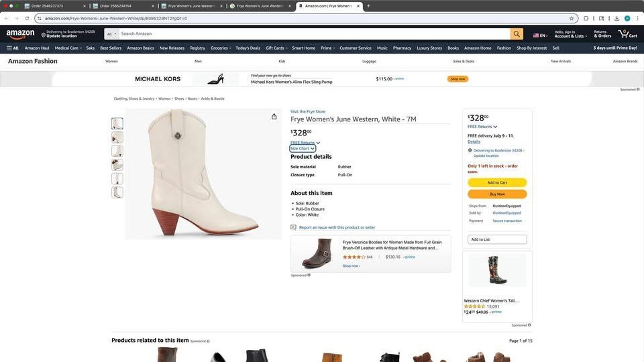
Task: Open Account & Lists dropdown
Action: 570,34
